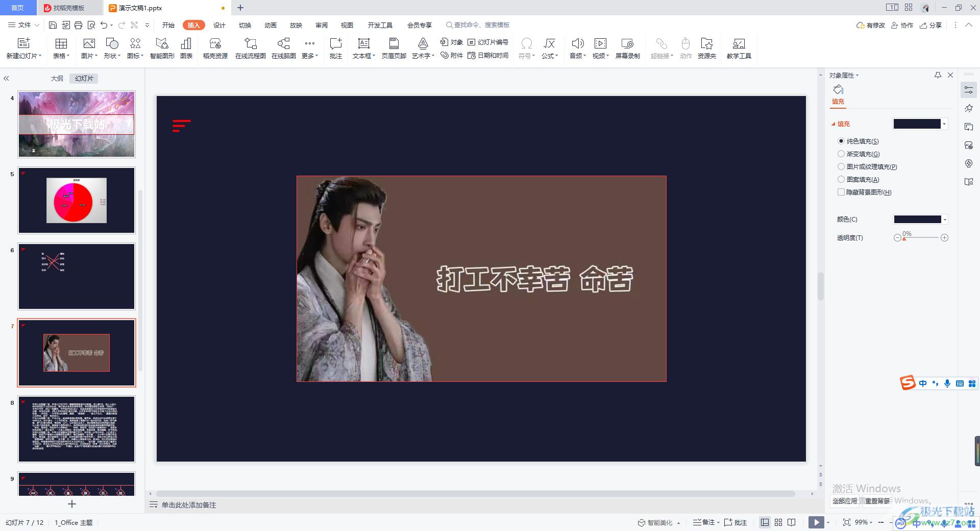
Task: Add a comment via ribbon
Action: [x=335, y=49]
